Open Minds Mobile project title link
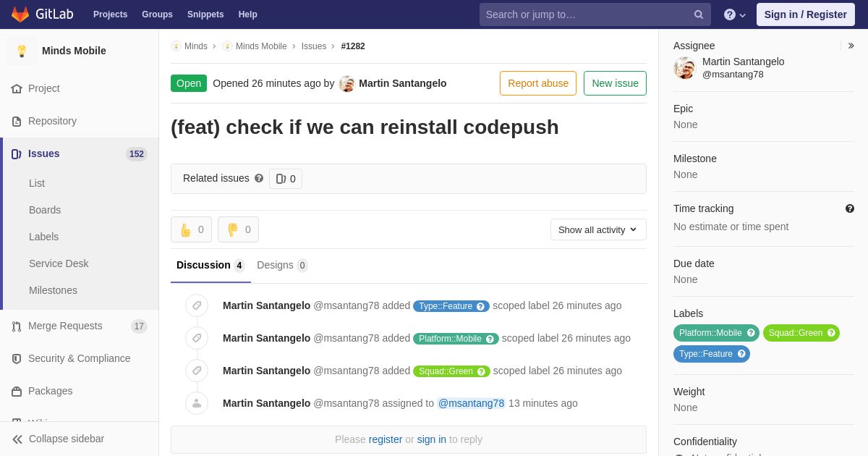 [74, 51]
